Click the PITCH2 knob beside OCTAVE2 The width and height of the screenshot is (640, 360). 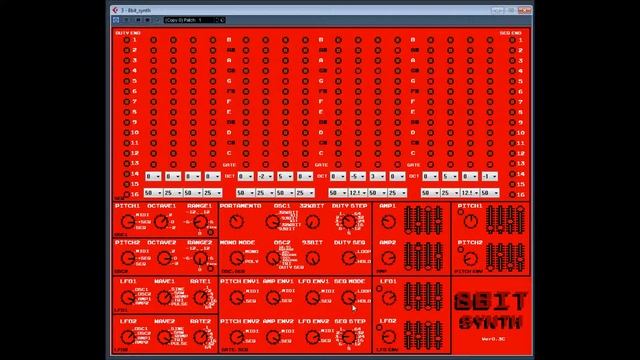point(128,258)
